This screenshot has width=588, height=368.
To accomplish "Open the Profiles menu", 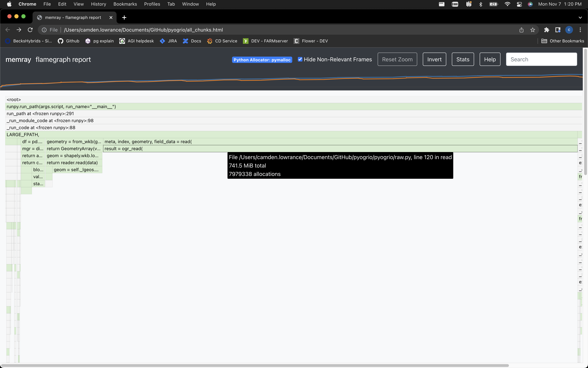I will [x=152, y=4].
